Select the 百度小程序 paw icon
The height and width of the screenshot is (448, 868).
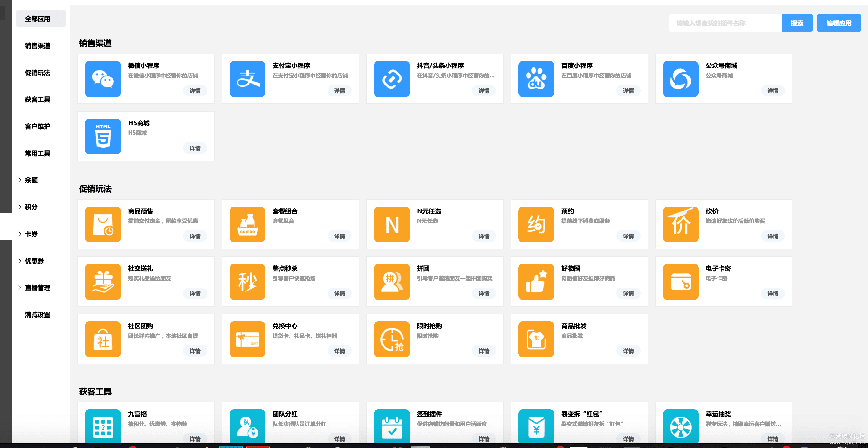coord(536,79)
